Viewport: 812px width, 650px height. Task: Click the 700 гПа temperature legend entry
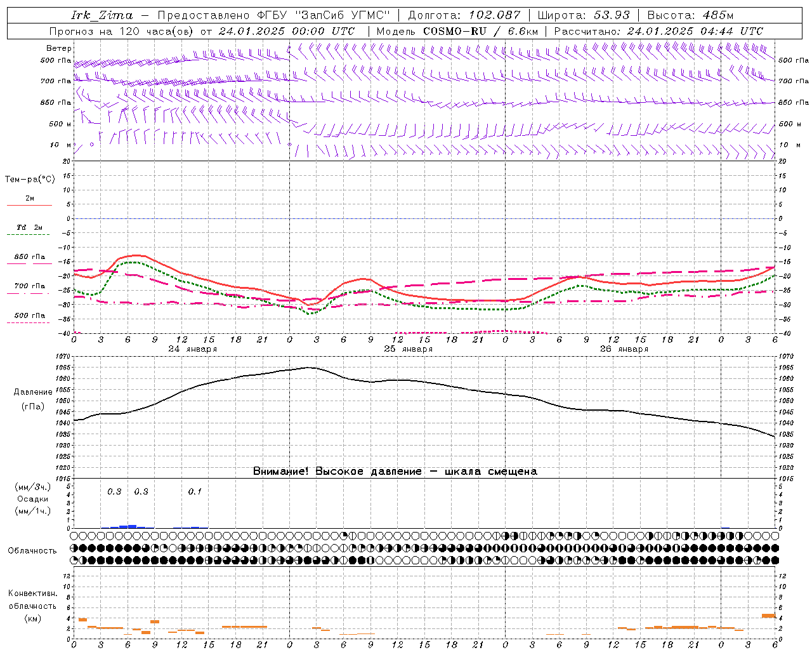click(30, 286)
